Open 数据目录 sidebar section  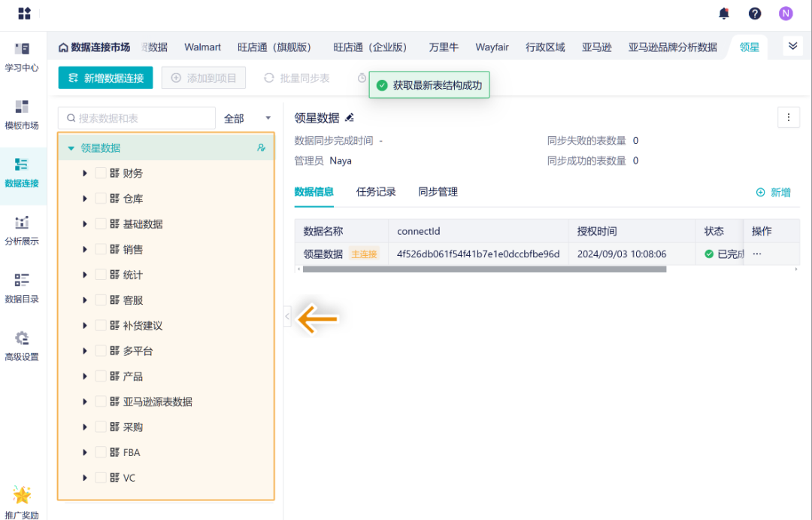pos(22,289)
